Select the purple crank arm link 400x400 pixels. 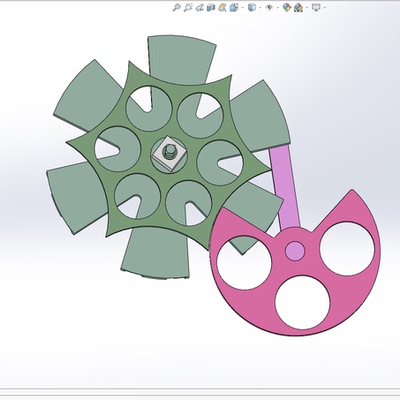click(x=285, y=188)
